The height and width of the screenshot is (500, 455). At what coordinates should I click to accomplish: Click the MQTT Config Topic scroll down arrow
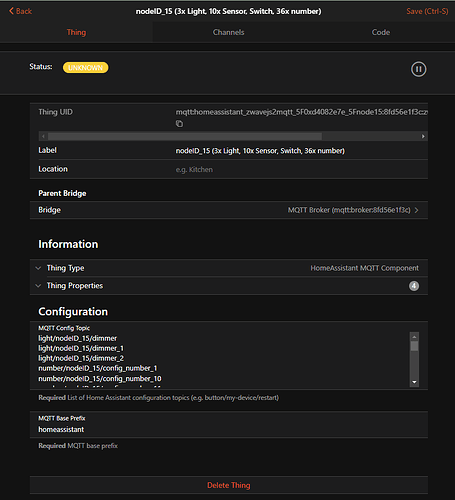point(414,382)
